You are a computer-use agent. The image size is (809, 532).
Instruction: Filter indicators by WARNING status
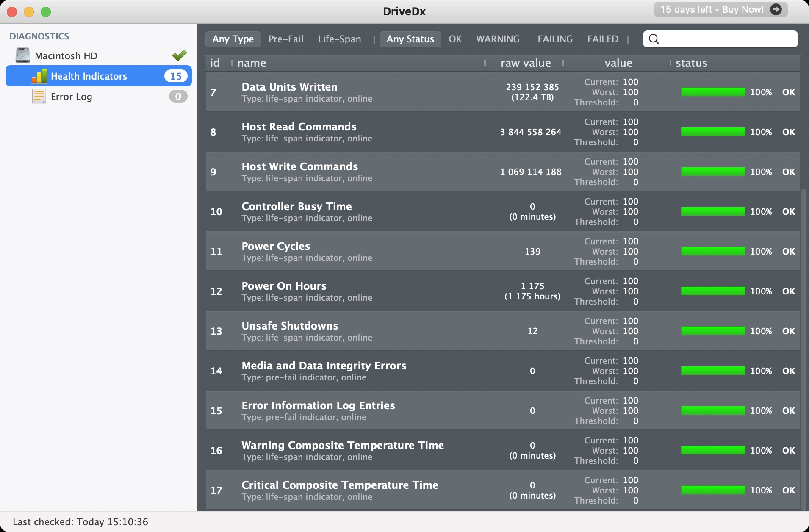[498, 39]
